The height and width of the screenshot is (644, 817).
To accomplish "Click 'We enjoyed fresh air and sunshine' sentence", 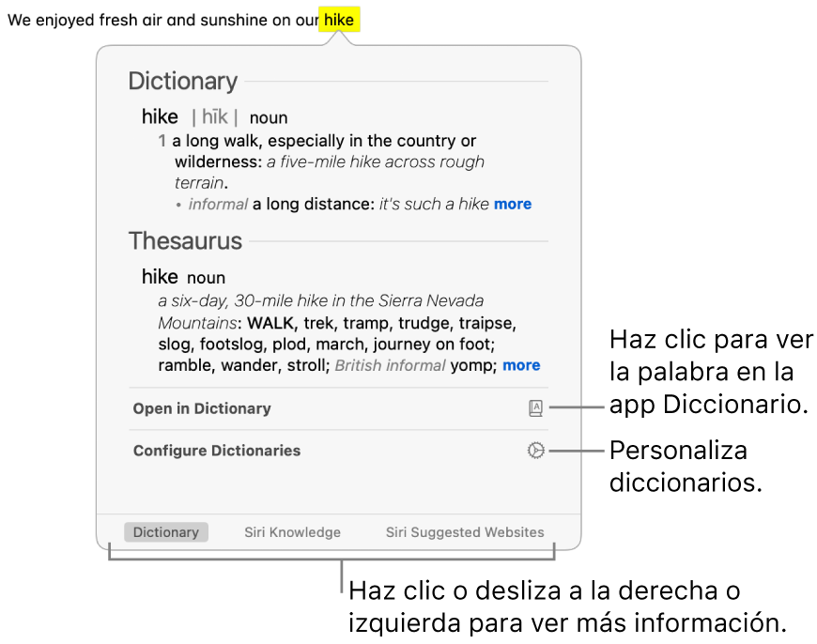I will click(163, 20).
